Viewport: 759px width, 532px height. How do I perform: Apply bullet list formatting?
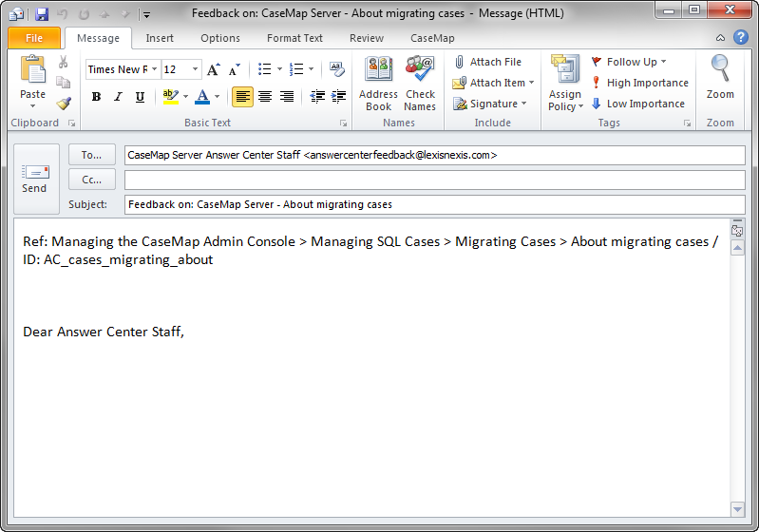[264, 69]
